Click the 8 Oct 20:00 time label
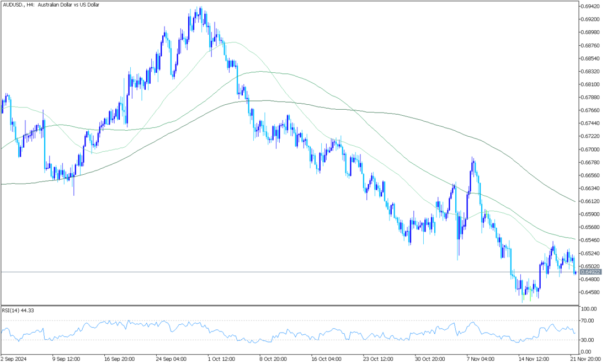607x364 pixels. tap(273, 359)
